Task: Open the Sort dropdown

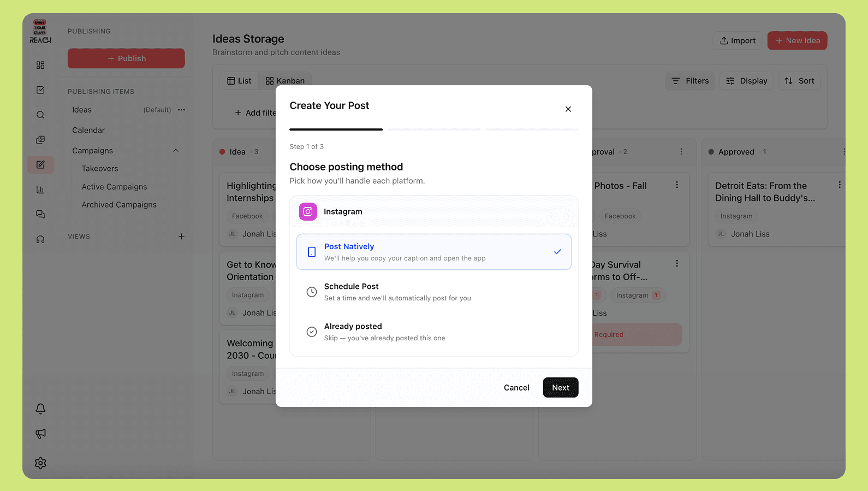Action: (x=799, y=81)
